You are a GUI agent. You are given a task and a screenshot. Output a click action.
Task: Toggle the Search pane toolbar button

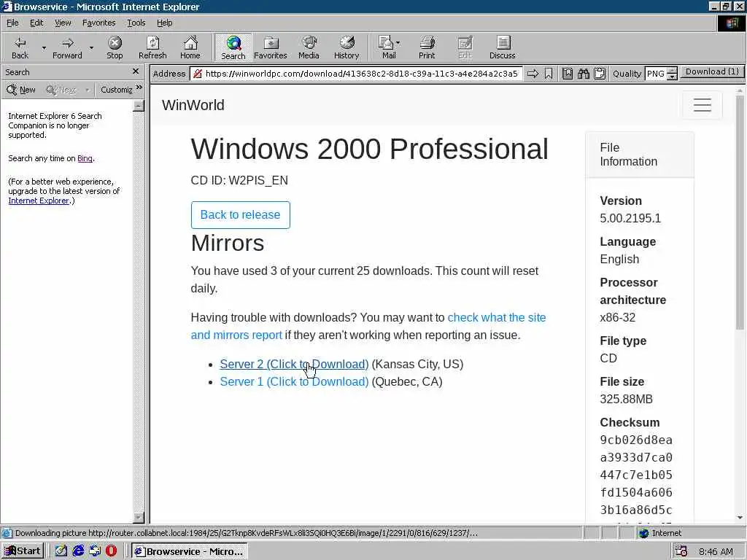[x=233, y=47]
